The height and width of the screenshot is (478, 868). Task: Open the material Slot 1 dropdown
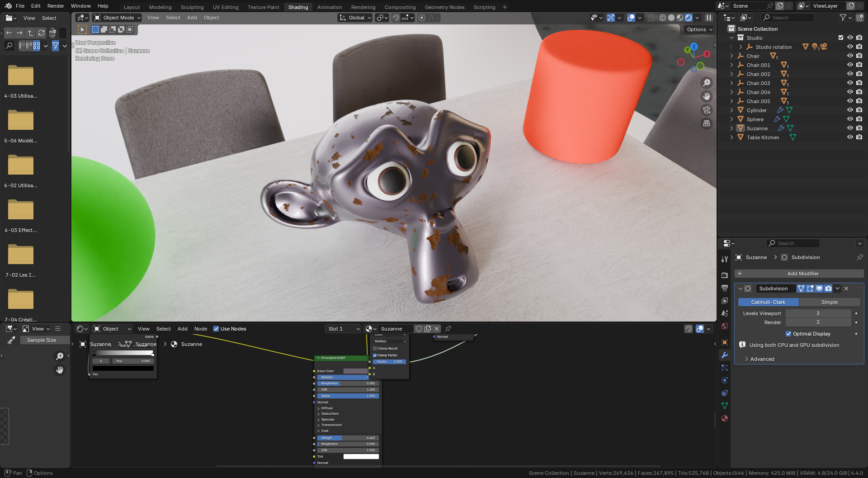pos(343,329)
